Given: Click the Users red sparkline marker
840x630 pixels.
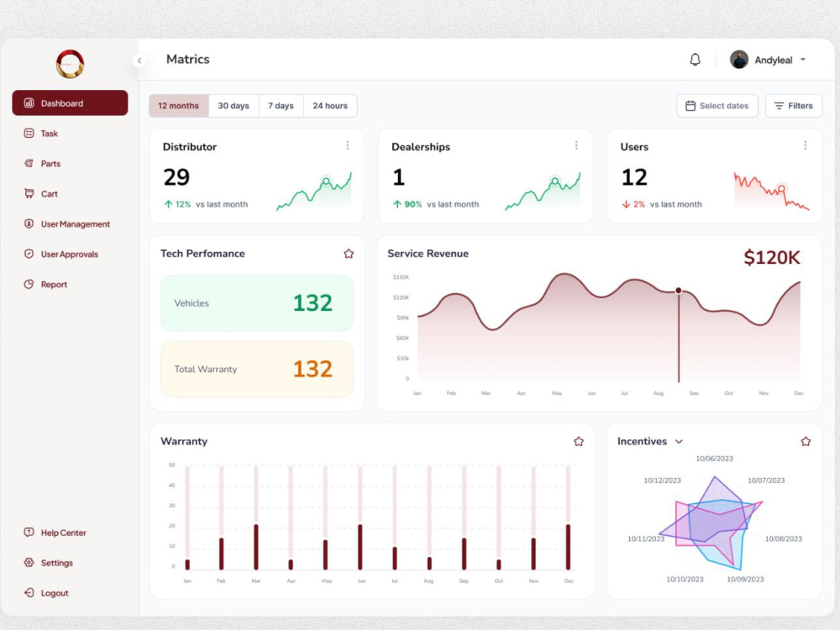Looking at the screenshot, I should click(x=781, y=188).
